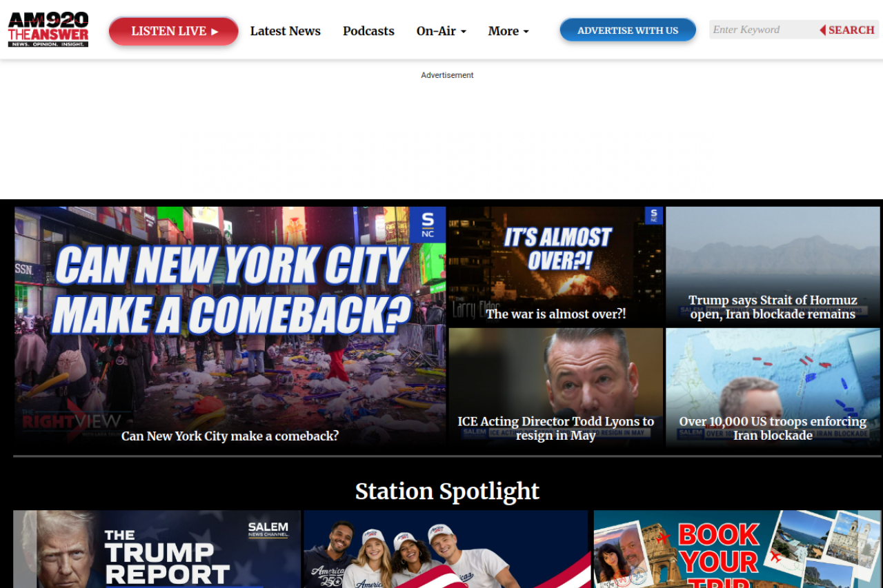Click the AM920 The Answer logo
This screenshot has width=883, height=588.
pyautogui.click(x=48, y=30)
